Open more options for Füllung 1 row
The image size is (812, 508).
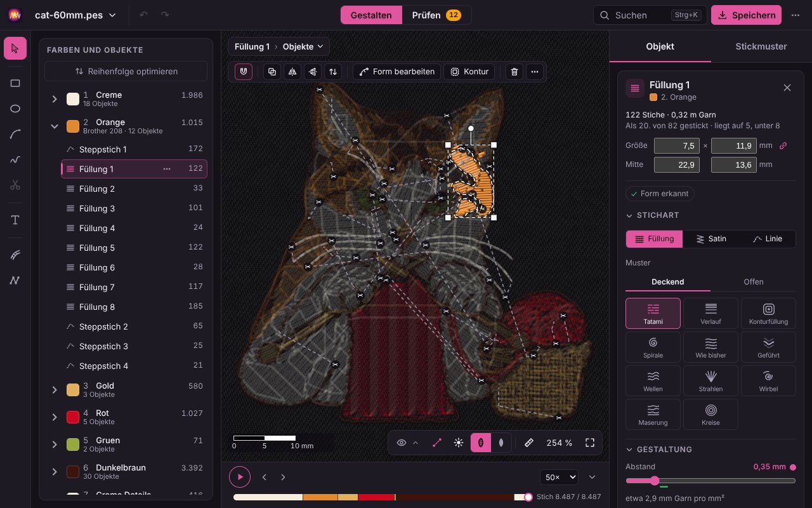click(x=167, y=169)
